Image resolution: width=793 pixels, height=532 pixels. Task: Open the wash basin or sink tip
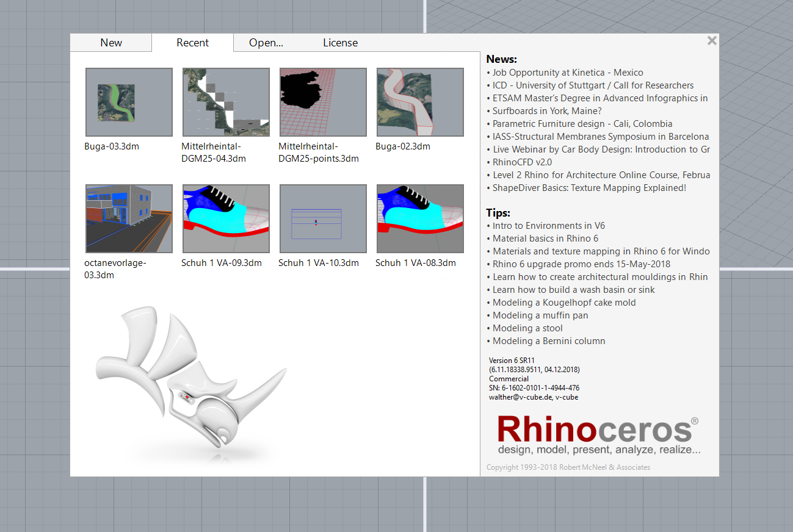click(x=574, y=290)
